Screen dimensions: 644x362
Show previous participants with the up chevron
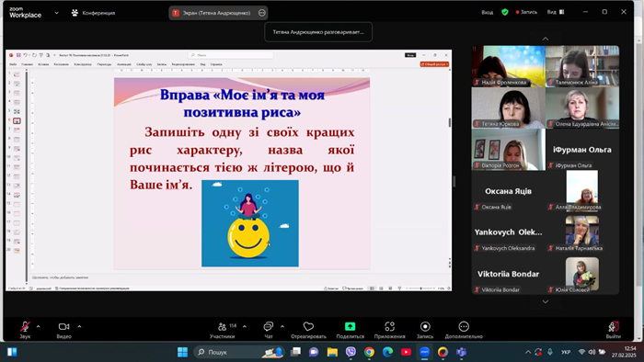tap(546, 39)
